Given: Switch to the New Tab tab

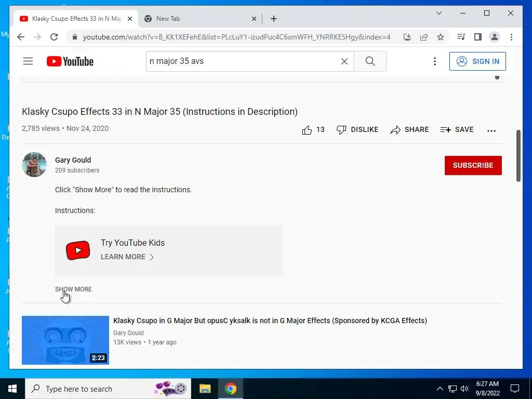Looking at the screenshot, I should tap(200, 19).
